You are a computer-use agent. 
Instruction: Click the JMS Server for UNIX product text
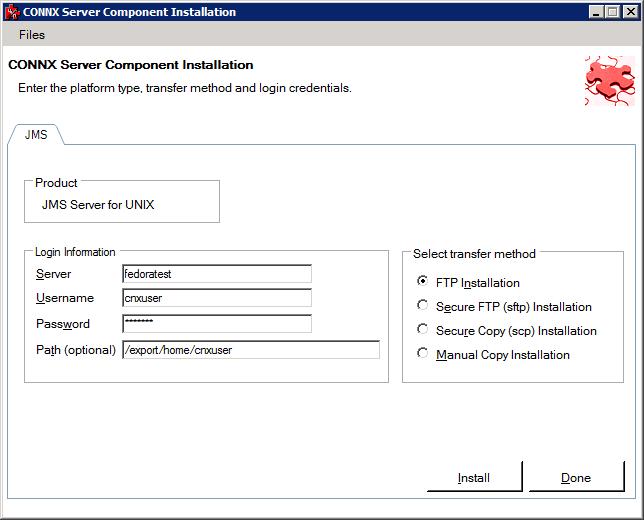(98, 205)
